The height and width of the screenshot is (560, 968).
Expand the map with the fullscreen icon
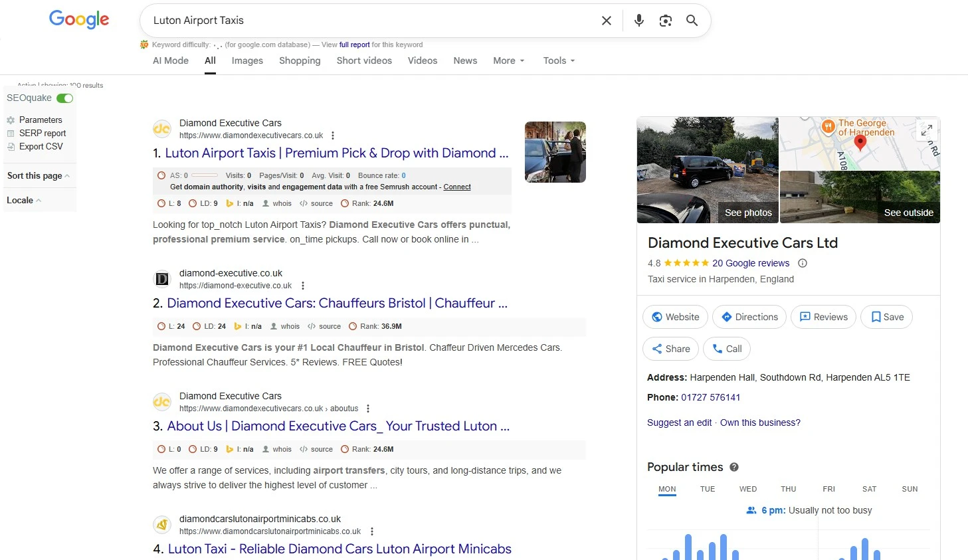(927, 130)
